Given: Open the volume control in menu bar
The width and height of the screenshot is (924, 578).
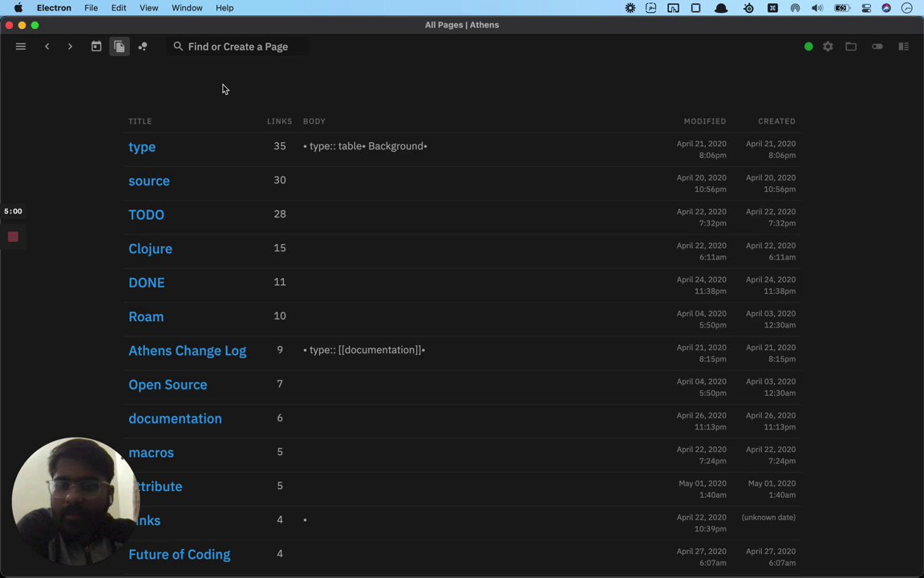Looking at the screenshot, I should [817, 8].
